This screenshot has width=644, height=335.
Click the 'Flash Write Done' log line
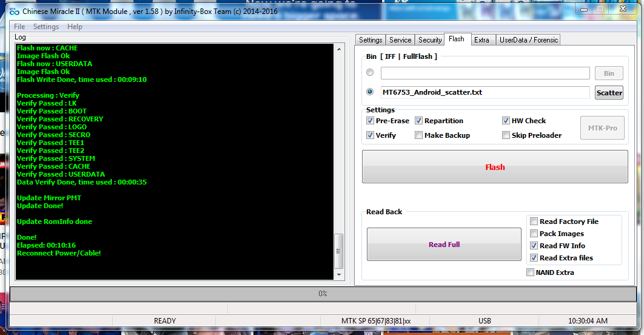82,80
